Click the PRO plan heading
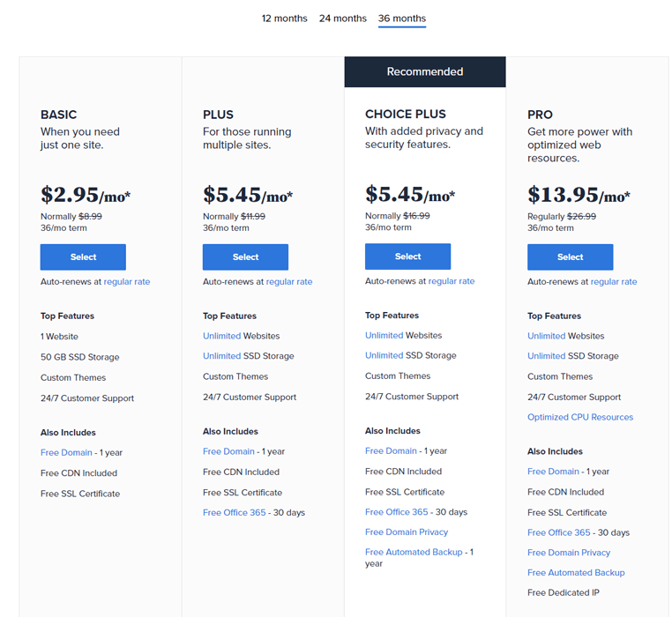This screenshot has width=672, height=617. [x=540, y=115]
